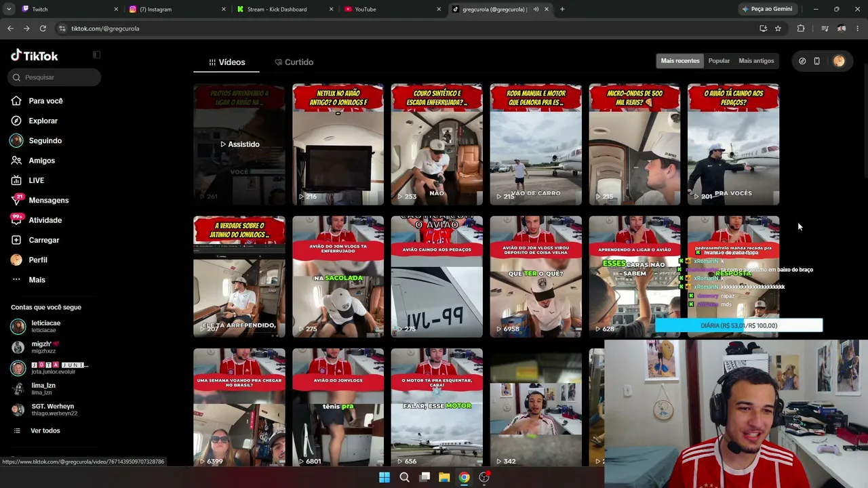Go to Para você feed
The image size is (868, 488).
[x=45, y=101]
